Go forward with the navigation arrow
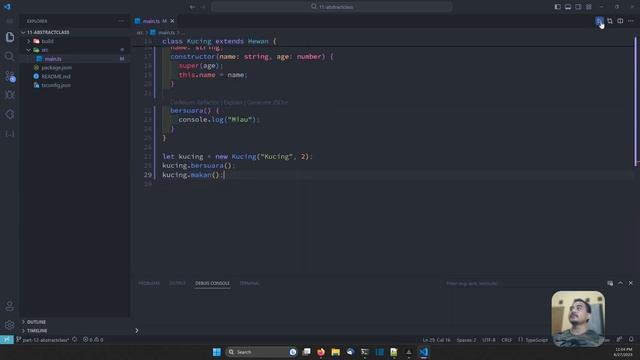Viewport: 640px width, 360px height. click(203, 7)
